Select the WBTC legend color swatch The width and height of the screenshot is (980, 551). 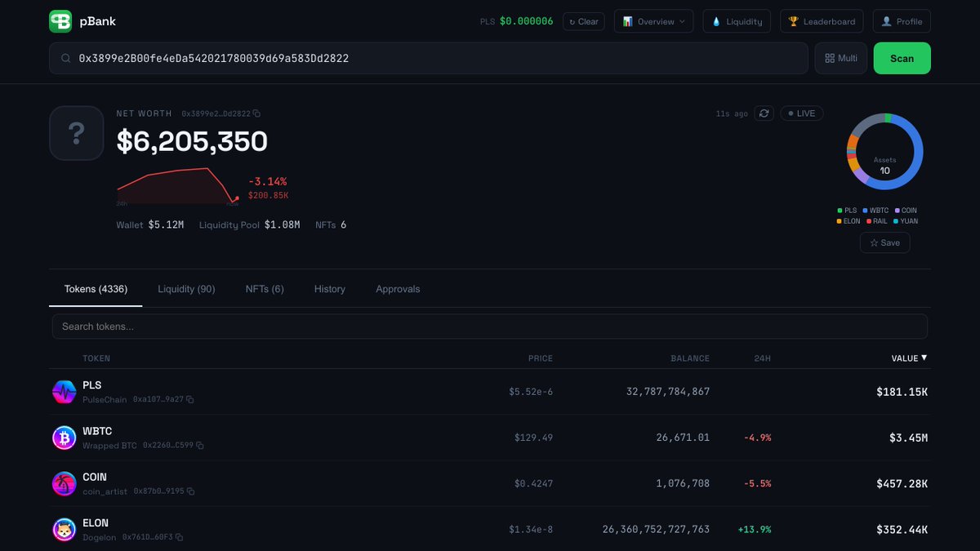[x=866, y=211]
